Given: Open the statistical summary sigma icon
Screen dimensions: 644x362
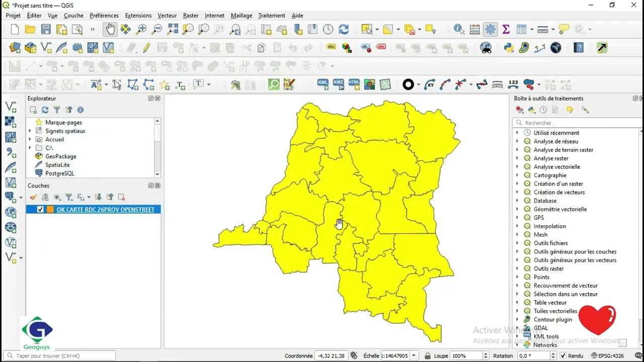Looking at the screenshot, I should click(x=506, y=29).
